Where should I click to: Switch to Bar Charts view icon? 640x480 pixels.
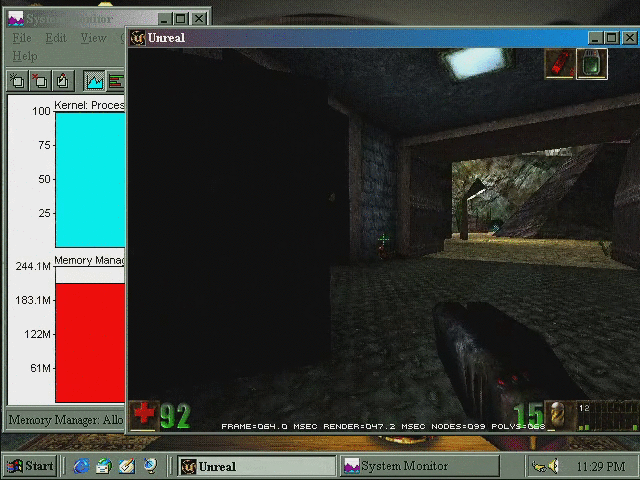[x=116, y=81]
